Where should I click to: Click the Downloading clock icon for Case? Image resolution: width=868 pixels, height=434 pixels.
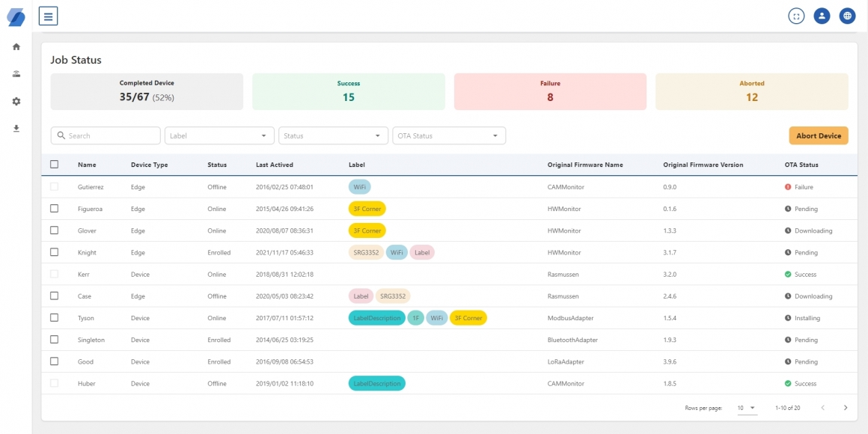pyautogui.click(x=788, y=296)
